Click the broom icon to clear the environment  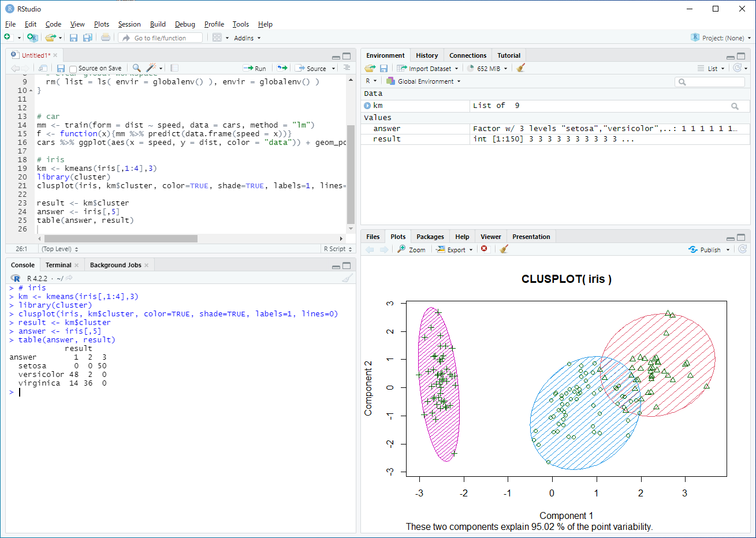point(521,68)
